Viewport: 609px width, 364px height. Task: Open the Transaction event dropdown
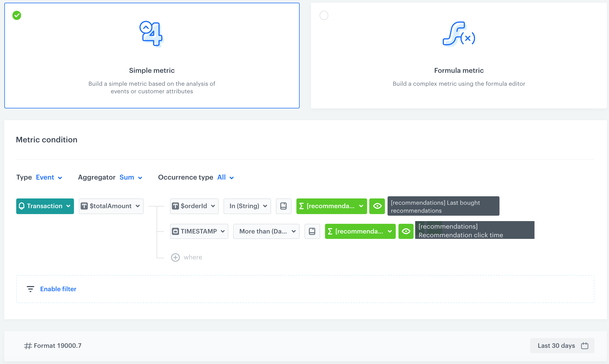[x=45, y=206]
